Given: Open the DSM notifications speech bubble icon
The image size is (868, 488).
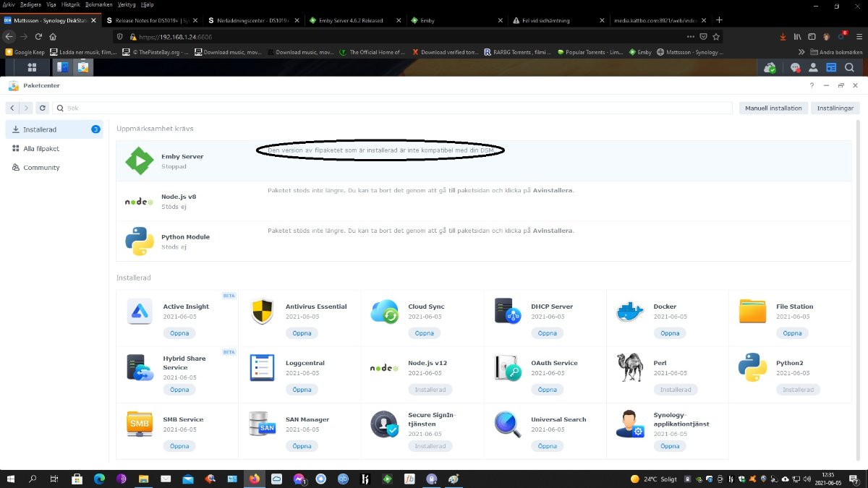Looking at the screenshot, I should (795, 67).
